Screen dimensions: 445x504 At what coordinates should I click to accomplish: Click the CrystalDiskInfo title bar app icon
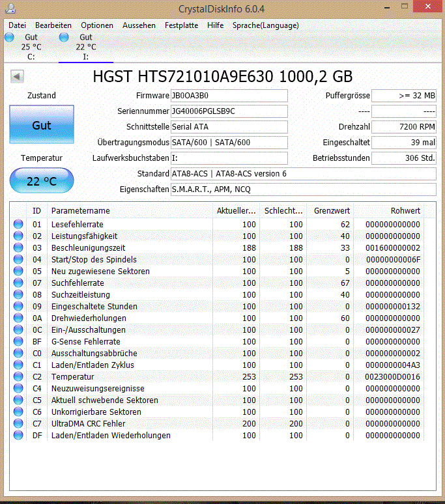[10, 8]
